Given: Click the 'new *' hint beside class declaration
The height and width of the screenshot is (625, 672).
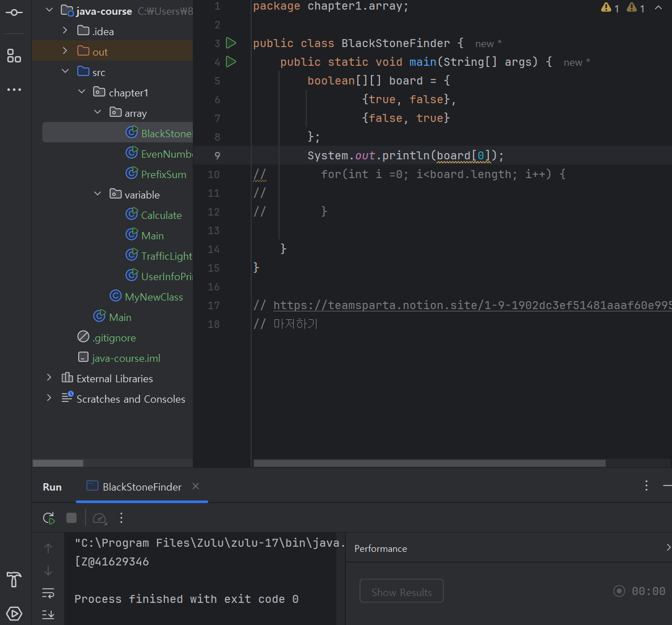Looking at the screenshot, I should click(x=488, y=44).
